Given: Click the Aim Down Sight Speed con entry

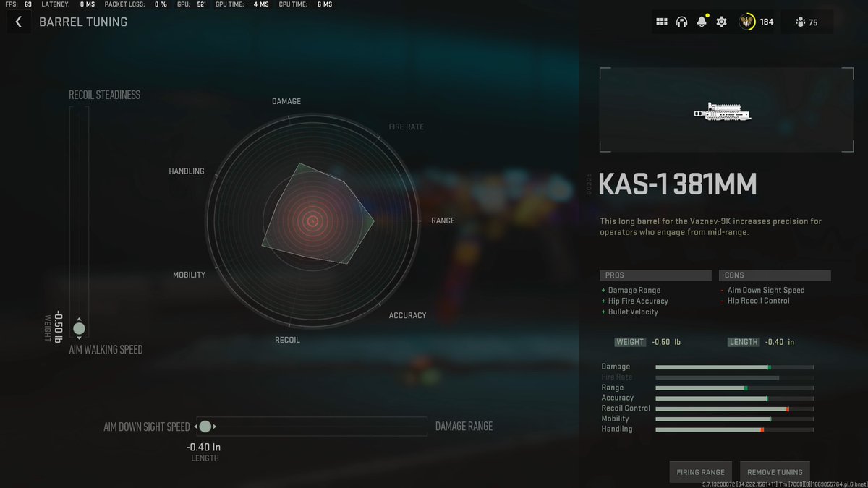Looking at the screenshot, I should pyautogui.click(x=766, y=290).
